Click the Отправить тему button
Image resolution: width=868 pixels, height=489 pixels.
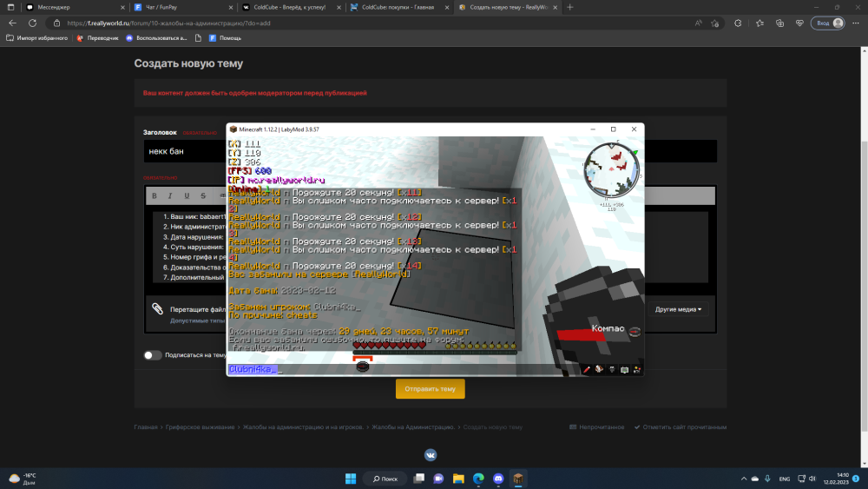pyautogui.click(x=431, y=389)
